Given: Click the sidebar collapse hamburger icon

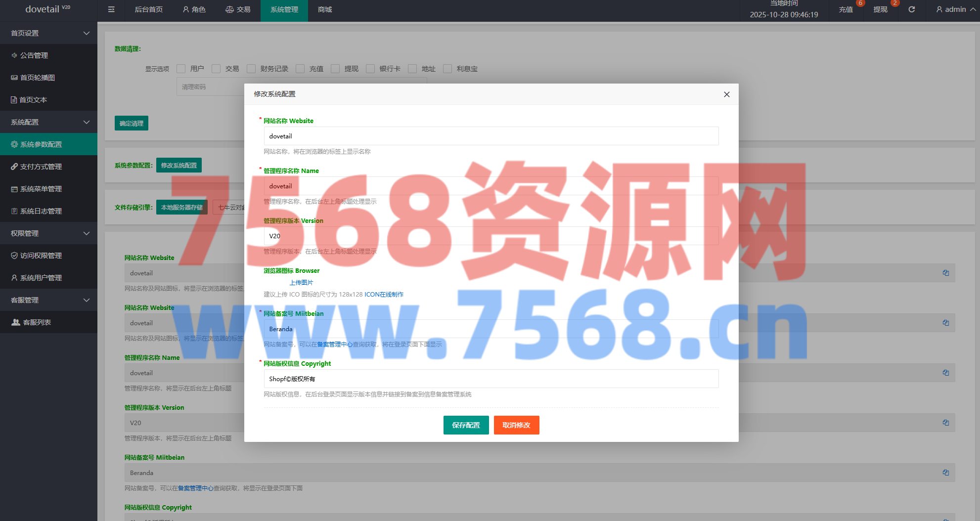Looking at the screenshot, I should click(x=111, y=9).
